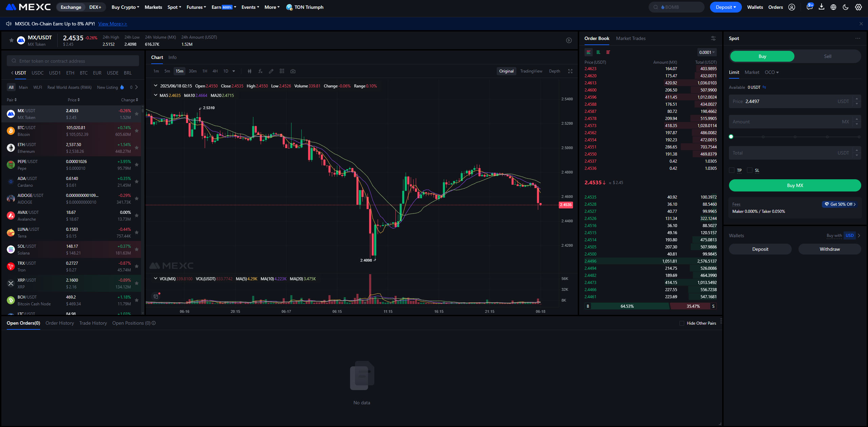
Task: Switch to the Info tab
Action: tap(172, 57)
